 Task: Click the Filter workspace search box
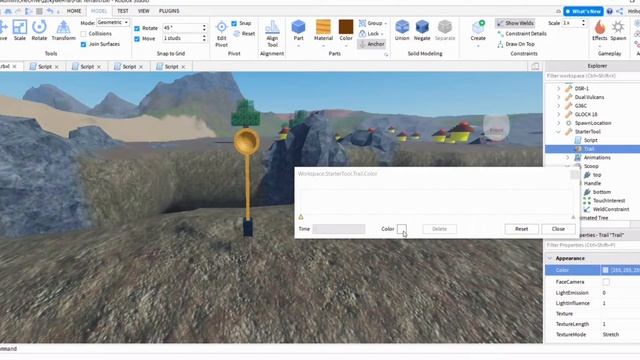pos(592,76)
